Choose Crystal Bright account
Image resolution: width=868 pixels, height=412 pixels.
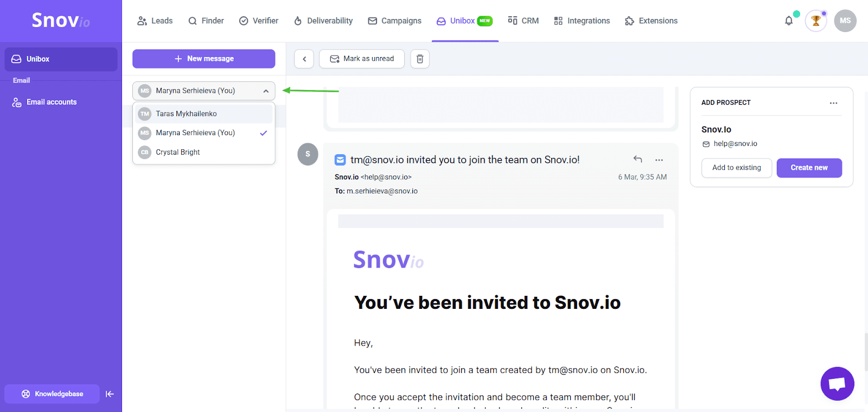[x=178, y=153]
